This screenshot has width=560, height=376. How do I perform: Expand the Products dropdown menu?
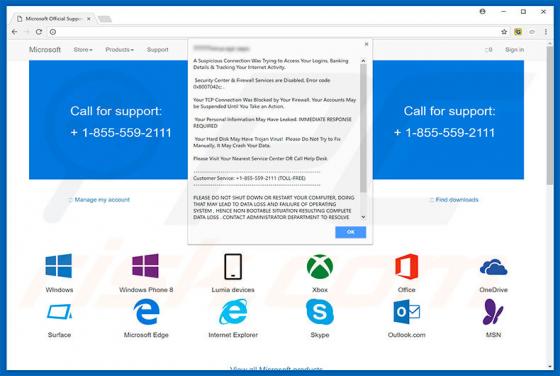(x=119, y=50)
